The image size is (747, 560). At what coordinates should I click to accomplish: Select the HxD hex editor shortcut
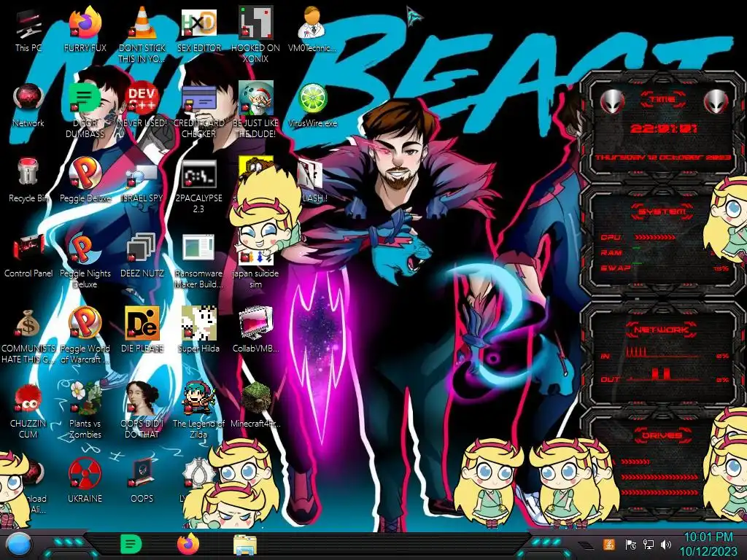pyautogui.click(x=199, y=29)
